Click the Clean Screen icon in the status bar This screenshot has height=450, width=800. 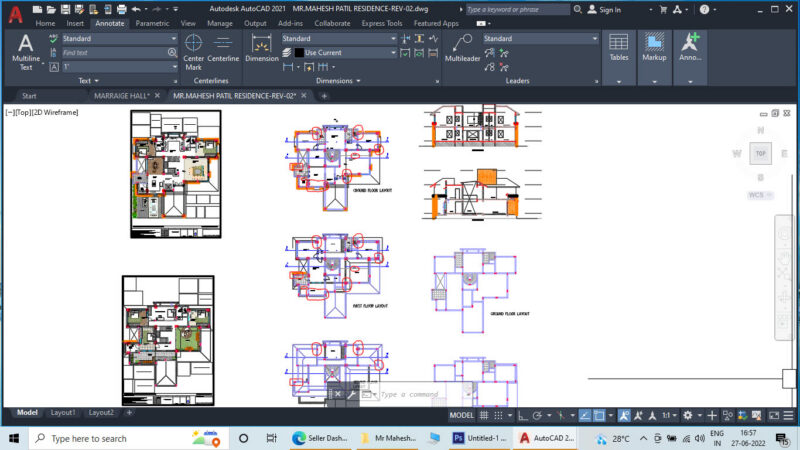[x=774, y=416]
